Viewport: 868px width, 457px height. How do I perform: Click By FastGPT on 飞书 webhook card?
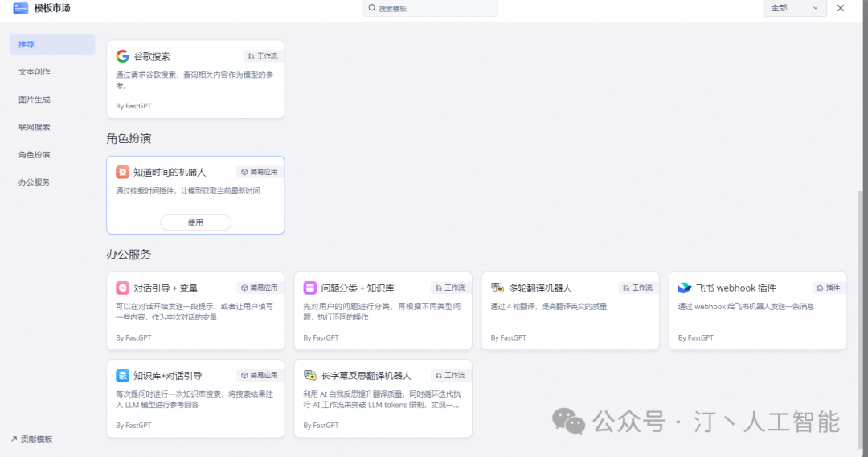[x=696, y=337]
